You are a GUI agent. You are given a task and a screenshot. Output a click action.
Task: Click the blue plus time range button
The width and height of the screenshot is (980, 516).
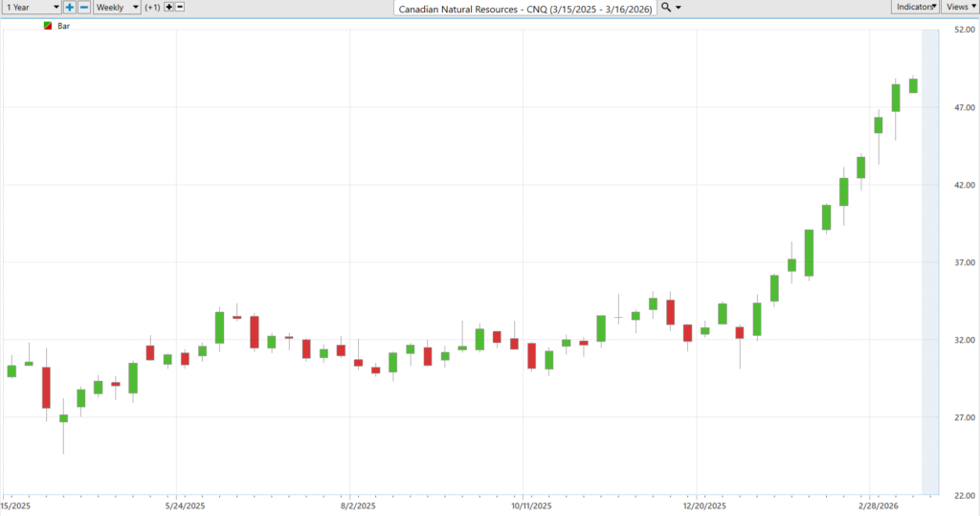coord(70,7)
